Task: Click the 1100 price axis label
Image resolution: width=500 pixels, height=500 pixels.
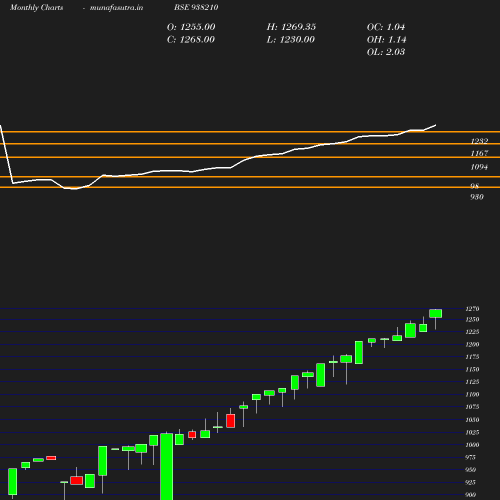Action: (472, 394)
